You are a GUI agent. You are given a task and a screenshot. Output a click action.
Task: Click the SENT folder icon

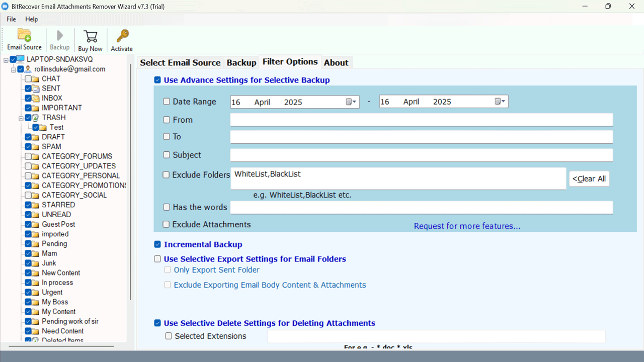click(x=36, y=88)
